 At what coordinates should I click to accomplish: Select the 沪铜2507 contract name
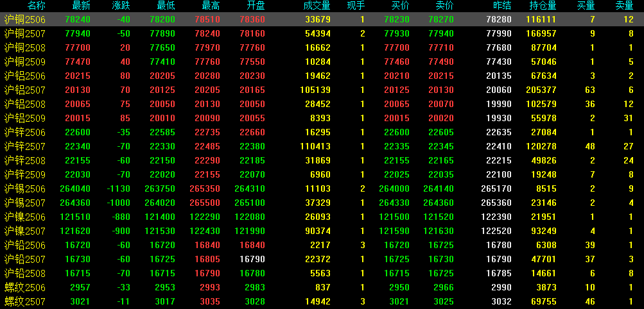[x=24, y=33]
